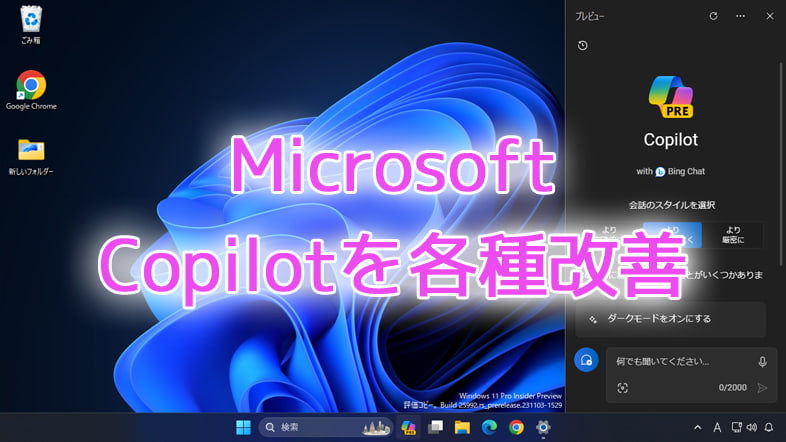The image size is (786, 442).
Task: Open volume control in system tray
Action: 752,427
